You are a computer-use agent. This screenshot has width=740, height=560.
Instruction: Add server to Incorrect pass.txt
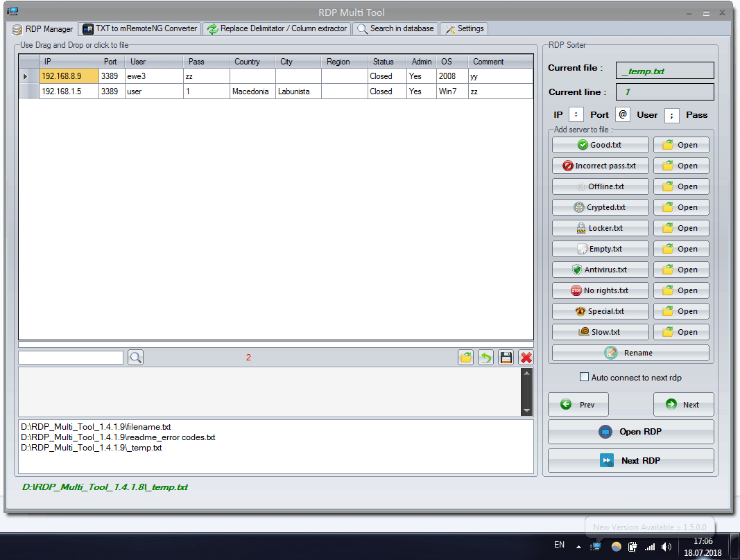click(601, 166)
